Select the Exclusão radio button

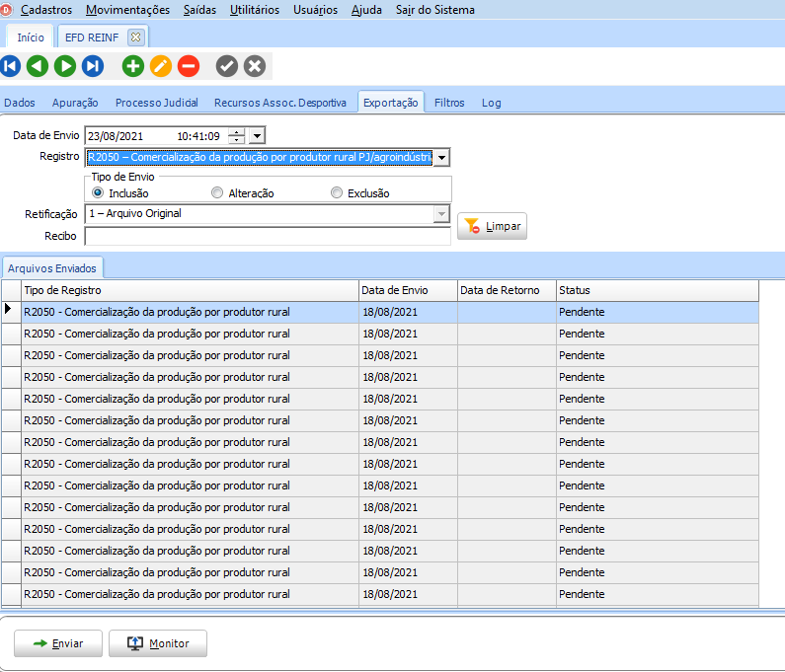click(x=337, y=193)
